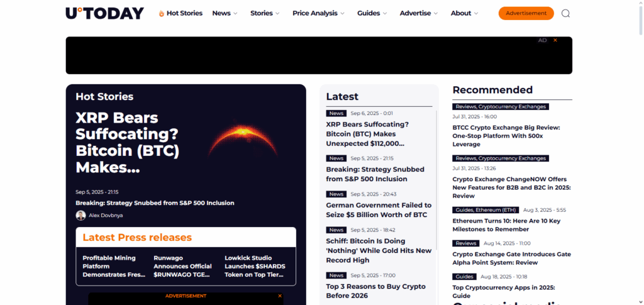644x305 pixels.
Task: Click the Latest panel scrollbar
Action: [x=436, y=189]
